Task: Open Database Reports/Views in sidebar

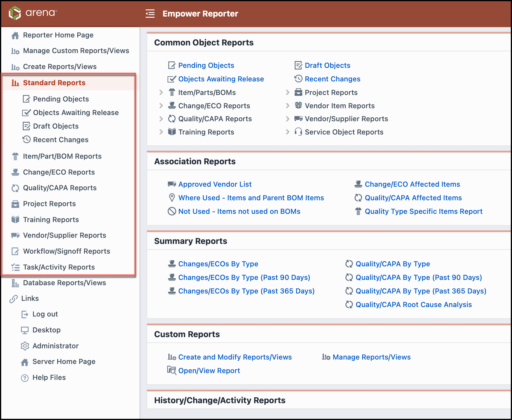Action: tap(64, 283)
